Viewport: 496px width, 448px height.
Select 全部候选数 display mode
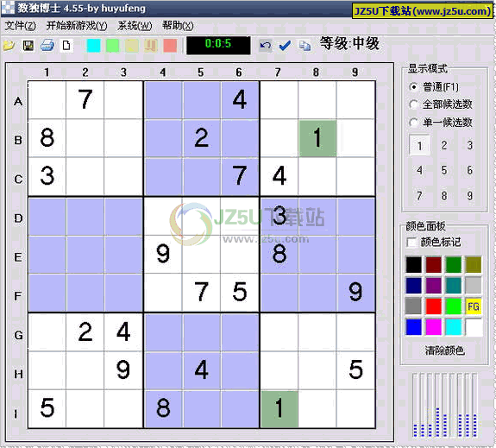tap(441, 104)
